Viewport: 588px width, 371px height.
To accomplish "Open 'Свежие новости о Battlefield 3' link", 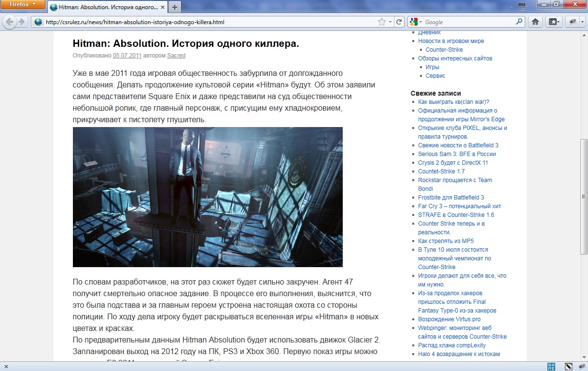I will pyautogui.click(x=458, y=145).
